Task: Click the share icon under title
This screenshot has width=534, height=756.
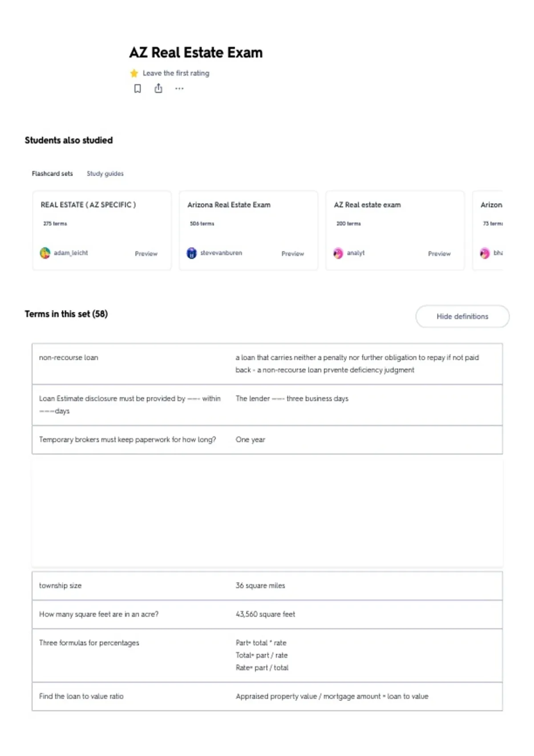Action: pyautogui.click(x=158, y=88)
